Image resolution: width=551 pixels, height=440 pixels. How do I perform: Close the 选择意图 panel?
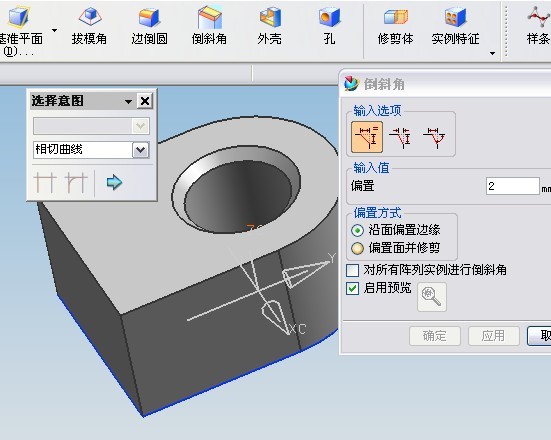145,101
